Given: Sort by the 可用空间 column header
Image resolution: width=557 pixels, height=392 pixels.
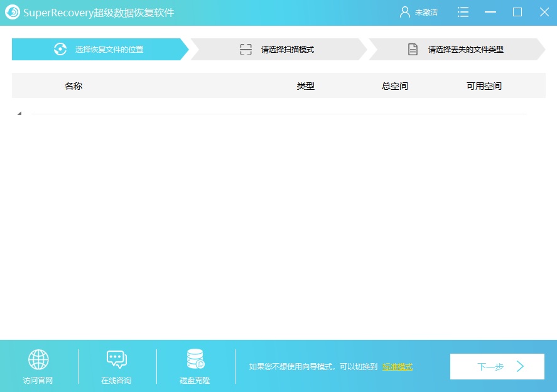Looking at the screenshot, I should click(484, 86).
